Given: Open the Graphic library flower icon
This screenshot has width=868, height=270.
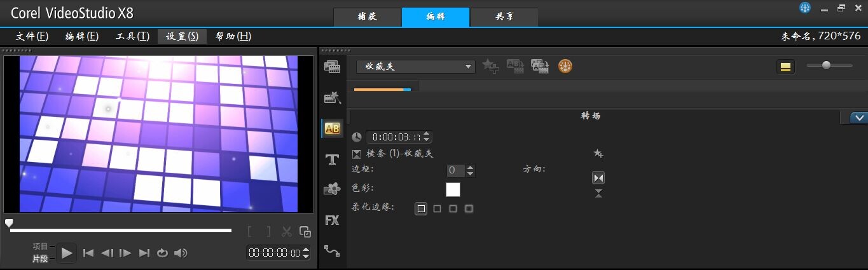Looking at the screenshot, I should [332, 189].
